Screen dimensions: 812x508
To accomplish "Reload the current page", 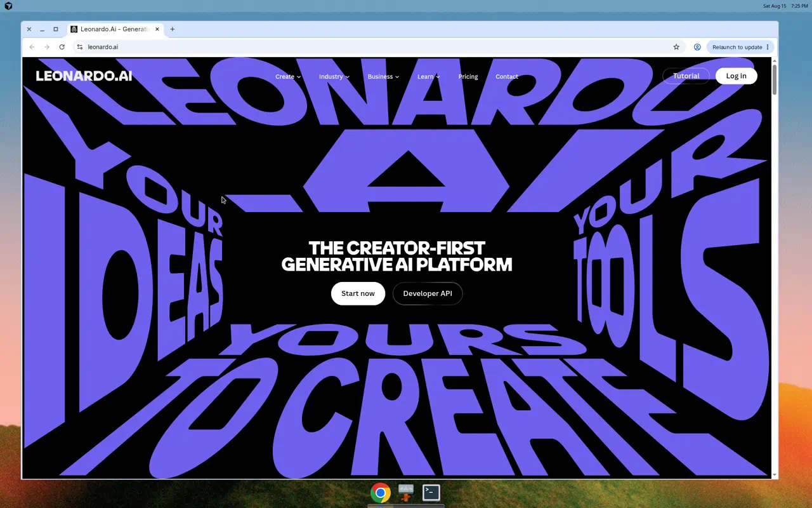I will pyautogui.click(x=62, y=47).
